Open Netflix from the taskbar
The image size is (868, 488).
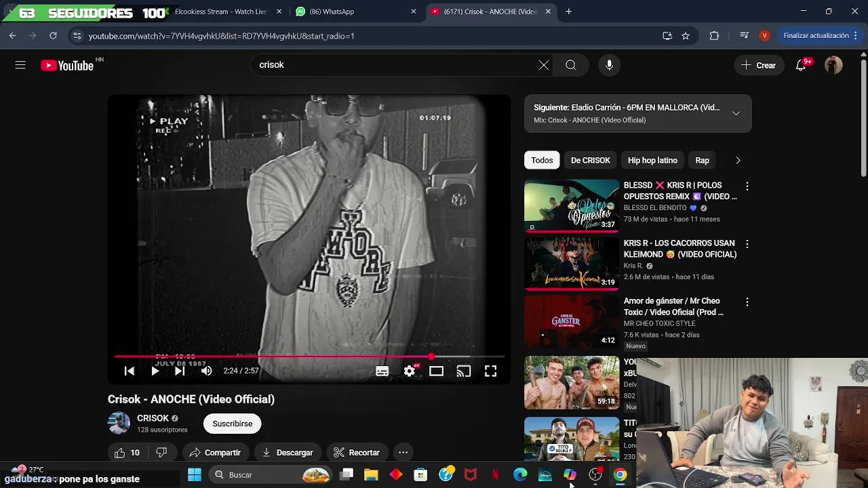click(x=495, y=475)
